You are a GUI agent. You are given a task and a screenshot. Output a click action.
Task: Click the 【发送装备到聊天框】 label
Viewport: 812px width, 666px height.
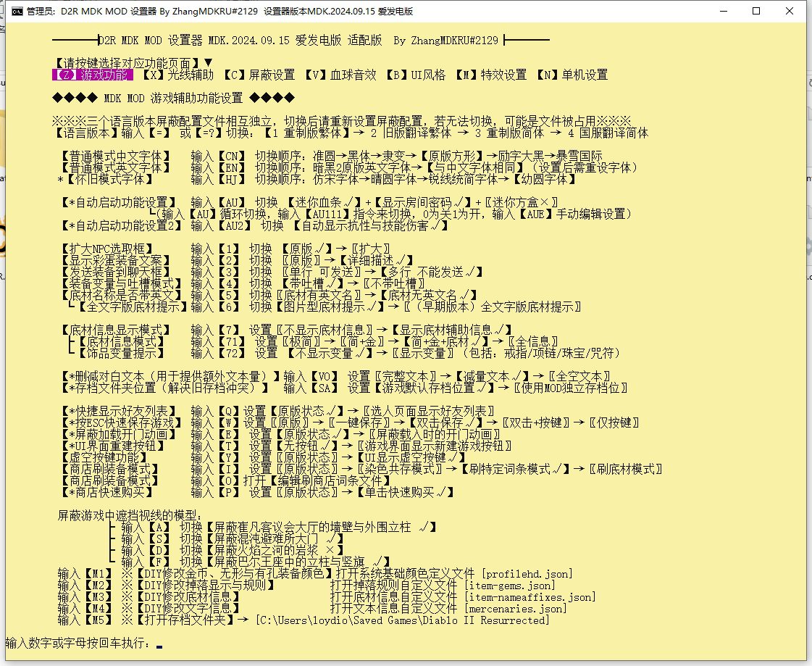click(x=115, y=272)
